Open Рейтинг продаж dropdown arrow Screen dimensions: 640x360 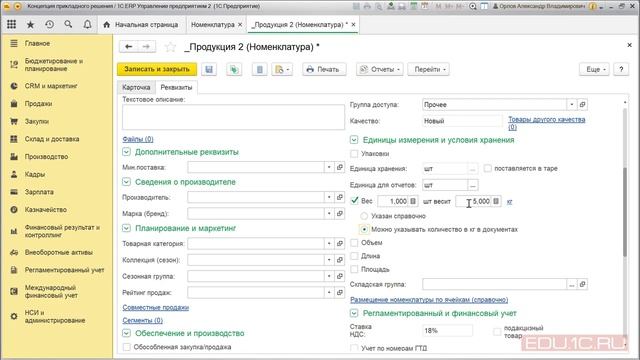329,292
